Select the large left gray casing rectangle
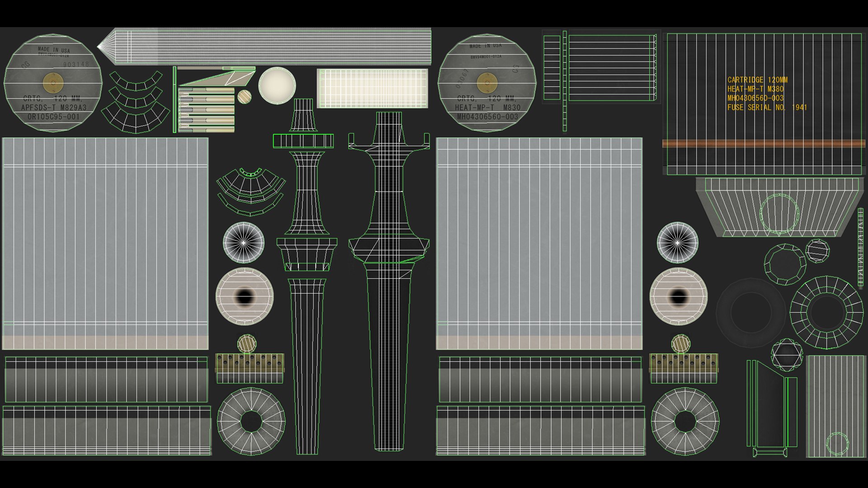The image size is (868, 488). pos(105,243)
